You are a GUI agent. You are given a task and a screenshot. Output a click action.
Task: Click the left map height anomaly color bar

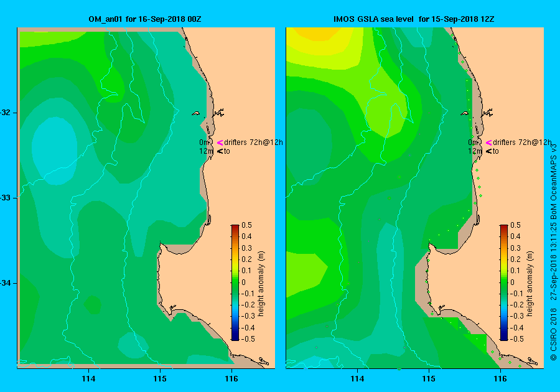[235, 282]
